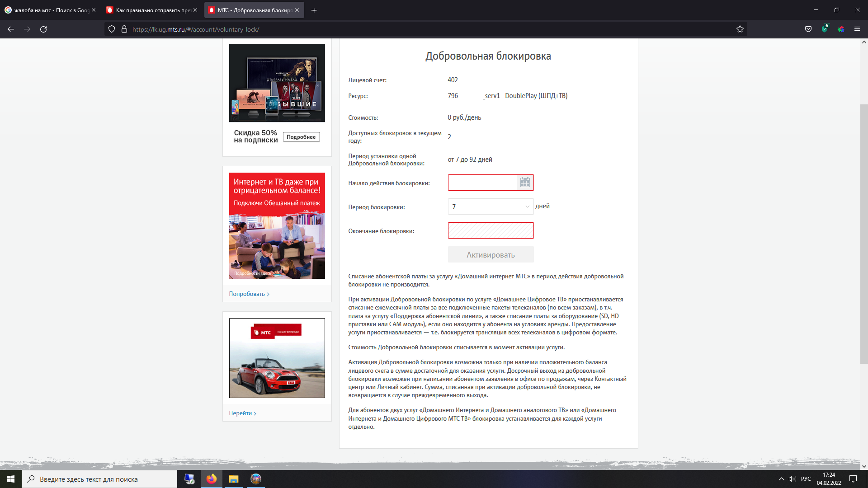The width and height of the screenshot is (868, 488).
Task: Click the scrollbar down arrow
Action: 864,466
